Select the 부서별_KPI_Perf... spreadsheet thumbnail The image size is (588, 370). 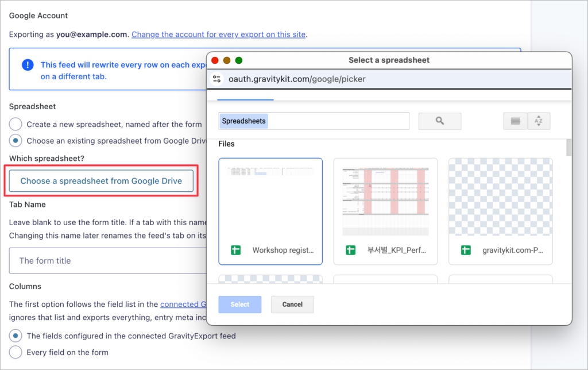coord(385,211)
